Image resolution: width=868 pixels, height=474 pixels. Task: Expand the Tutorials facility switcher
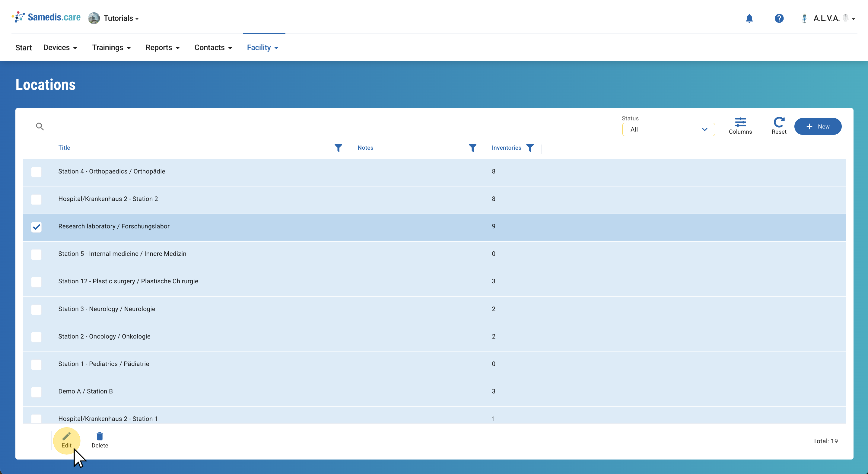(114, 18)
